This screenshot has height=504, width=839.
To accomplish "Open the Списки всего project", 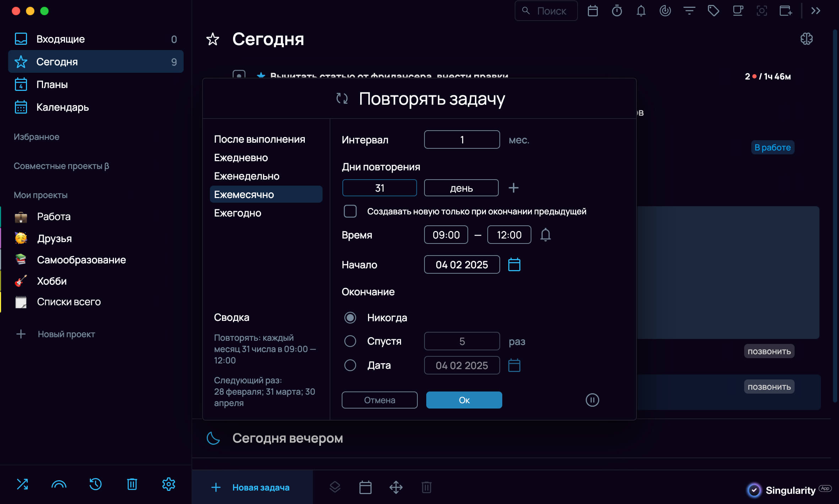I will pos(96,302).
